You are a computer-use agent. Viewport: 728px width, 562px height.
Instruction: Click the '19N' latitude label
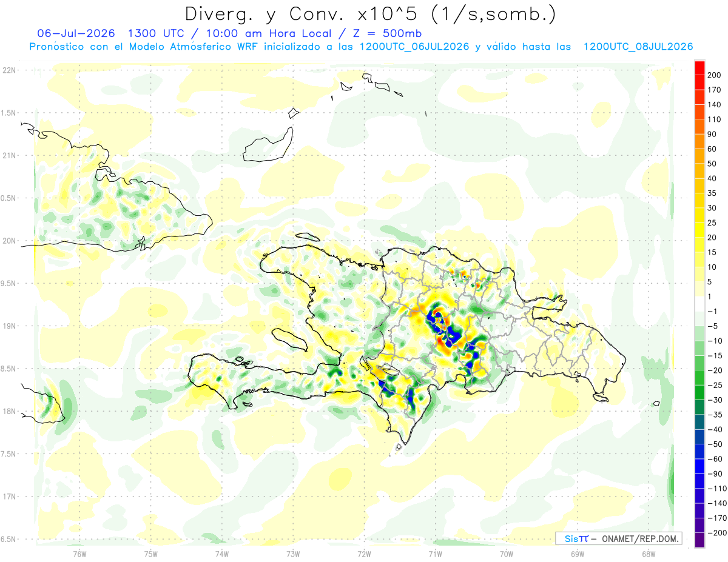(8, 326)
